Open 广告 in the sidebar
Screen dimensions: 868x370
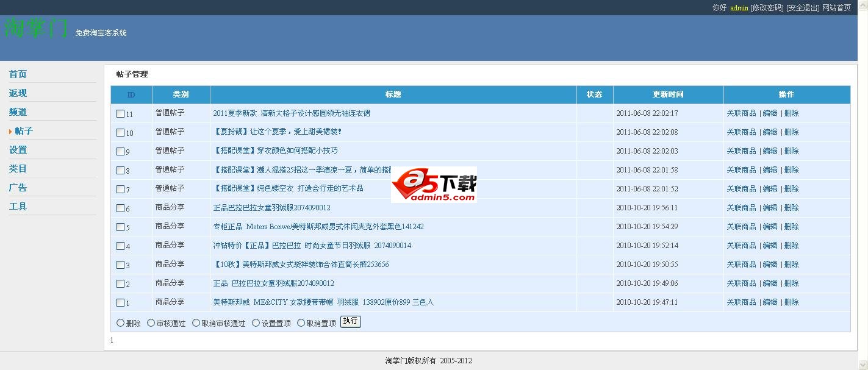(x=18, y=188)
